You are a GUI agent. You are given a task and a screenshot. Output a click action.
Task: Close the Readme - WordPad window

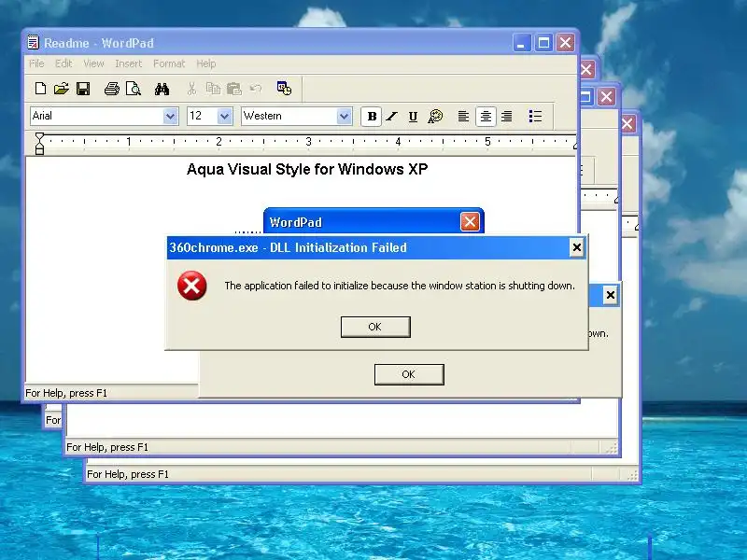[x=566, y=43]
